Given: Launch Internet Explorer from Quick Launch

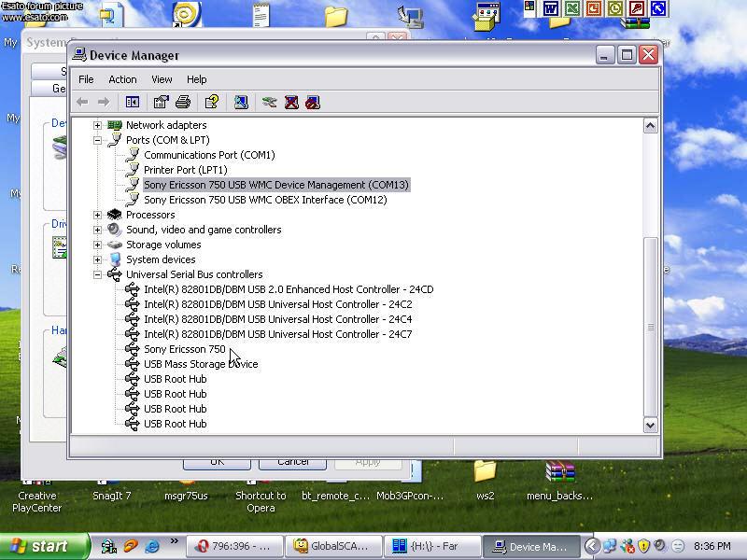Looking at the screenshot, I should tap(152, 546).
